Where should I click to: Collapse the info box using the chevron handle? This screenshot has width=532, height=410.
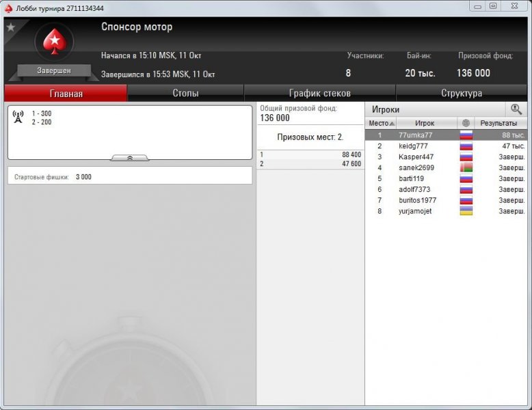pos(130,157)
